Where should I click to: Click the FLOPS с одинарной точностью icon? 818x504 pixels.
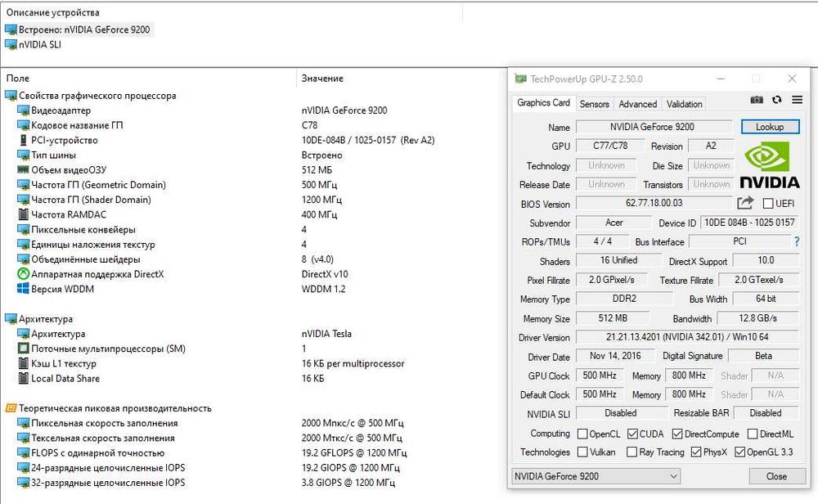tap(23, 453)
